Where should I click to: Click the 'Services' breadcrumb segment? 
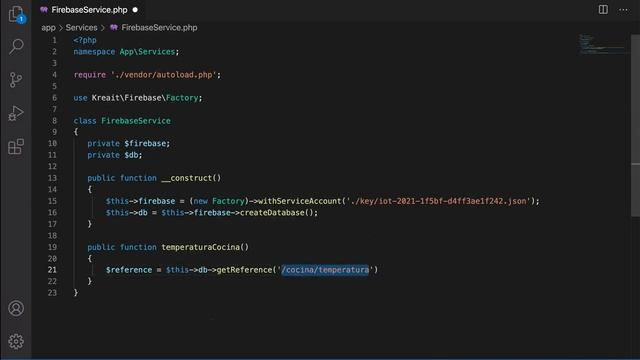click(x=82, y=28)
